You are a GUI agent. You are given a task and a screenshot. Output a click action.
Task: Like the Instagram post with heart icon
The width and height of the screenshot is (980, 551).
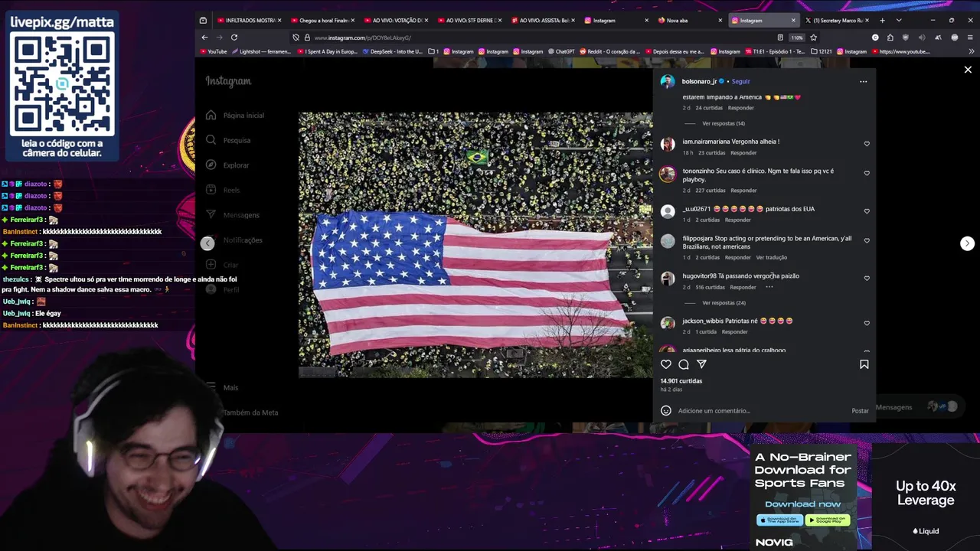click(x=666, y=364)
